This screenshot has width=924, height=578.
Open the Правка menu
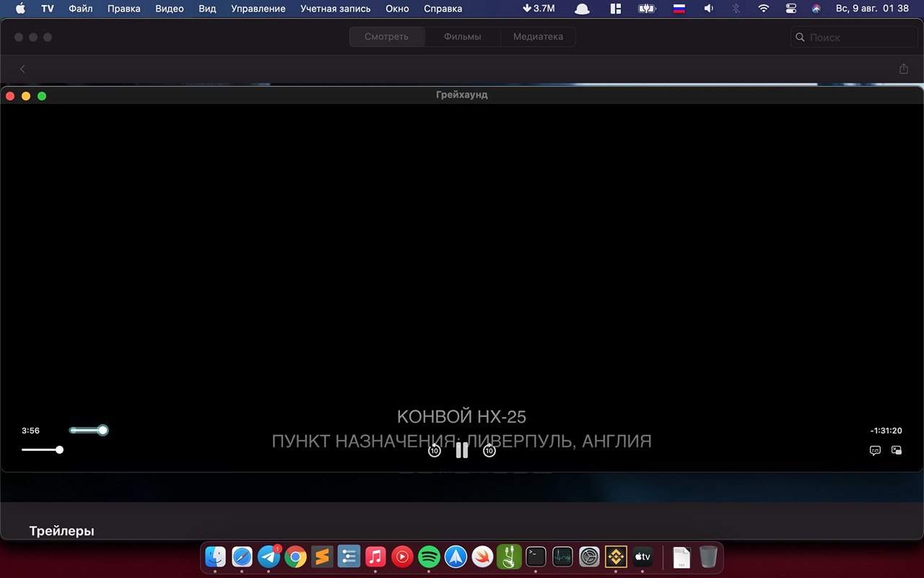pos(123,9)
